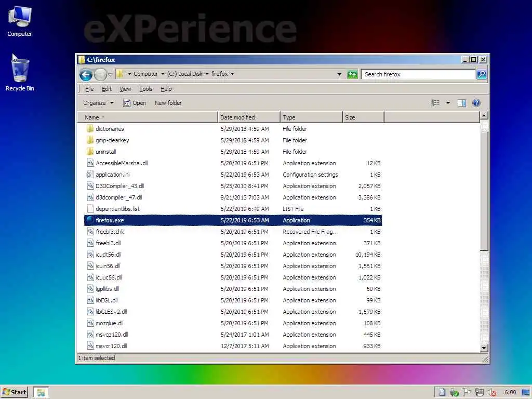Screen dimensions: 532x399
Task: Click the AccessibleMarshal.dll file icon
Action: tap(90, 163)
